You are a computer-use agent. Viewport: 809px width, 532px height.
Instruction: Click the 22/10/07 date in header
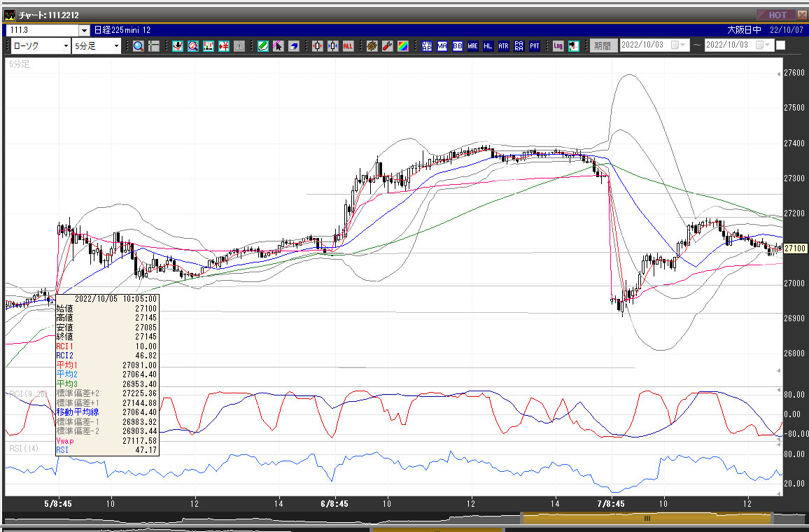tap(787, 30)
